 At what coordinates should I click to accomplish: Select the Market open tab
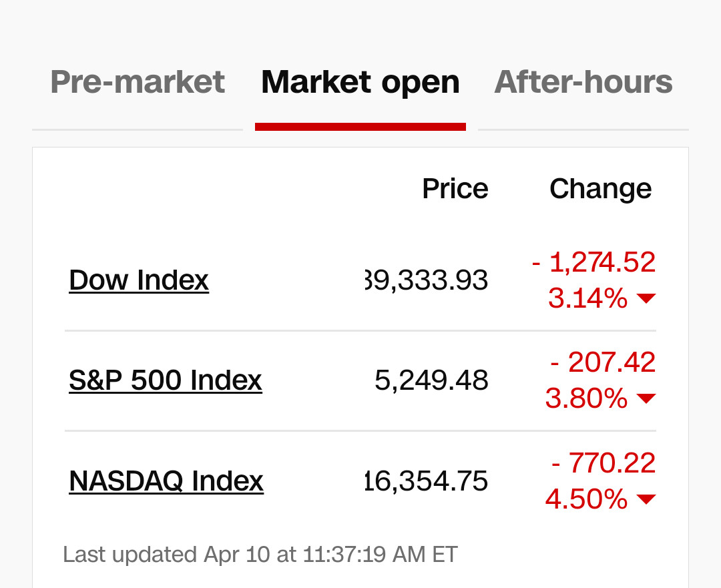360,82
